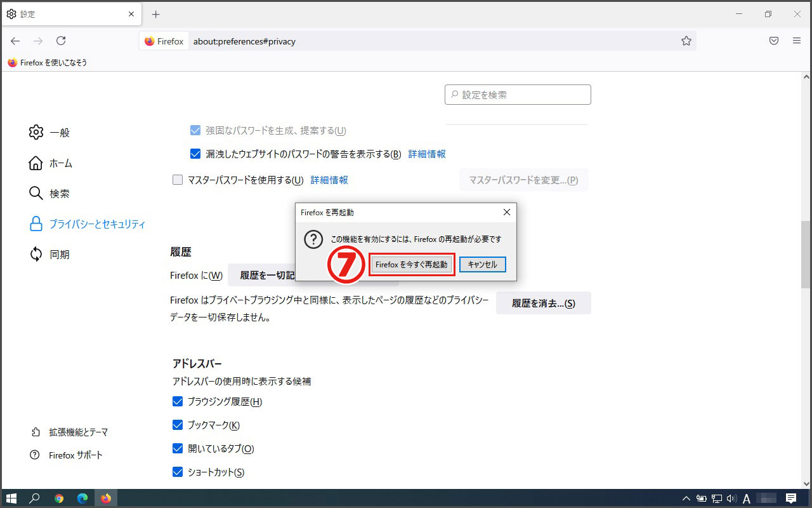Open a new tab with the plus button
Screen dimensions: 812x508
[x=156, y=14]
